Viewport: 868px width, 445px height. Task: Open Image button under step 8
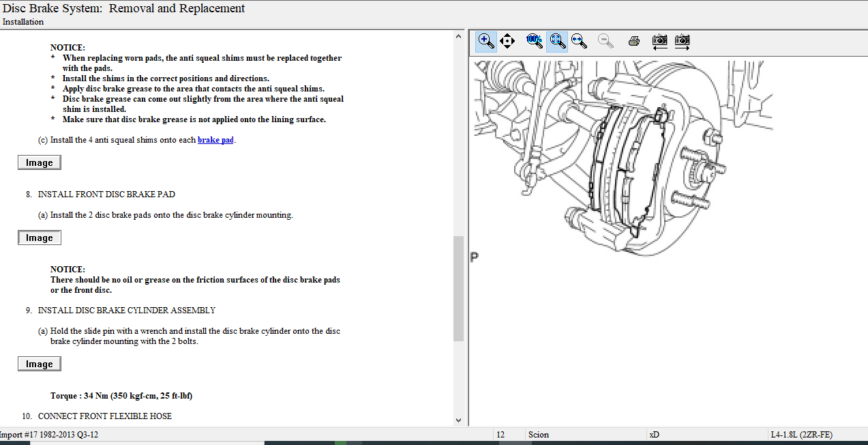coord(39,238)
